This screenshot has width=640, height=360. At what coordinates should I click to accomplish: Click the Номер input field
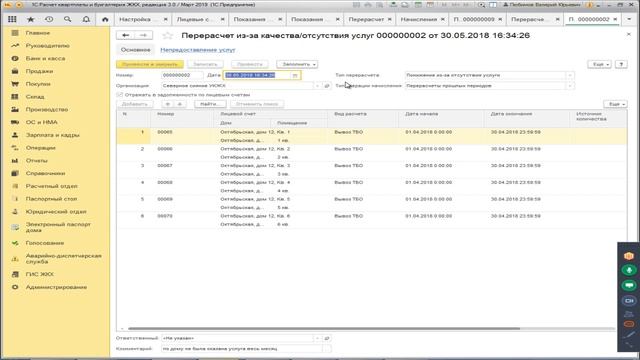pos(182,75)
